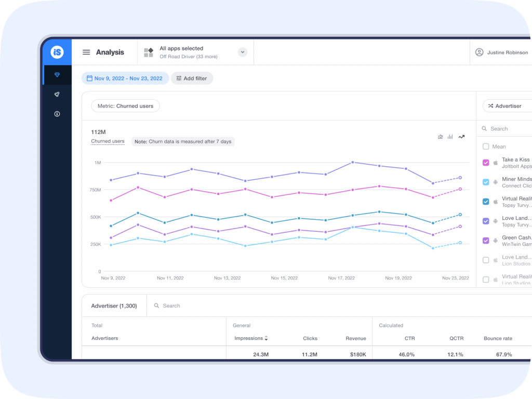Image resolution: width=532 pixels, height=399 pixels.
Task: Click the Add filter button
Action: pos(192,78)
